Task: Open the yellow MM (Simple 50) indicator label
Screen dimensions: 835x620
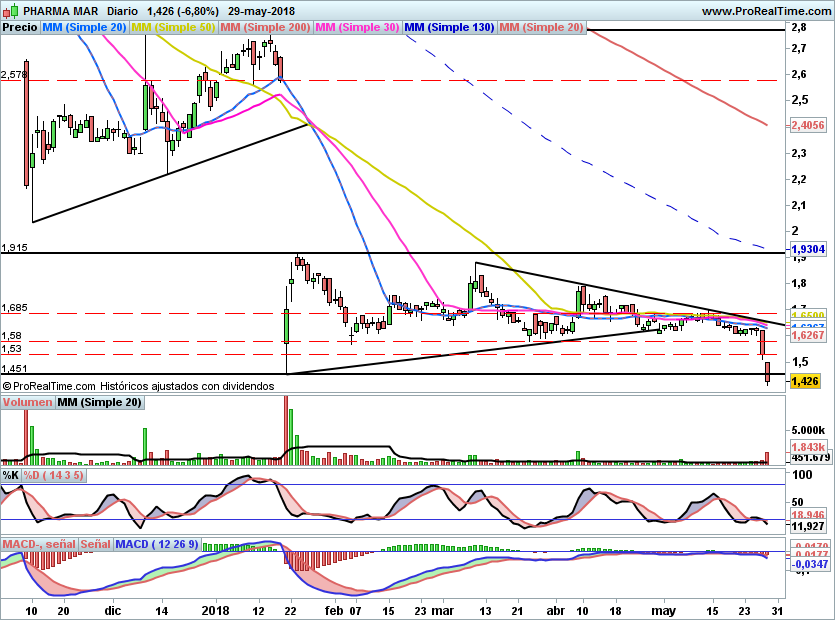Action: click(173, 27)
